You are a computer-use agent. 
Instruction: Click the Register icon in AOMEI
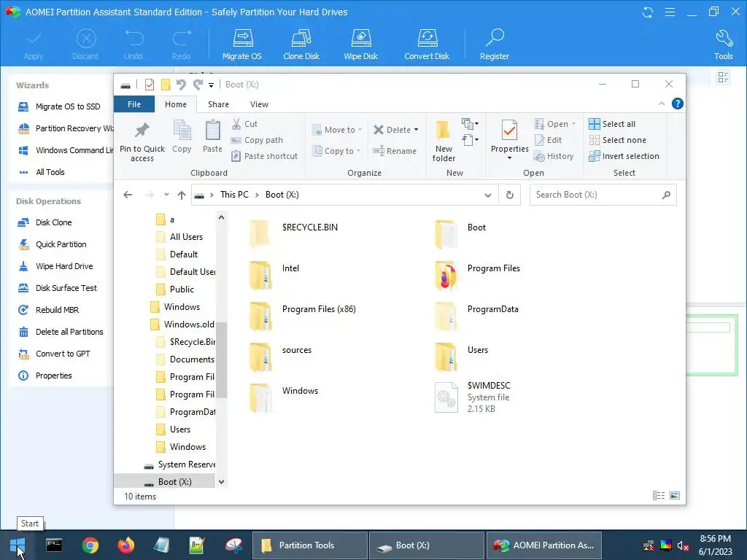pos(495,44)
